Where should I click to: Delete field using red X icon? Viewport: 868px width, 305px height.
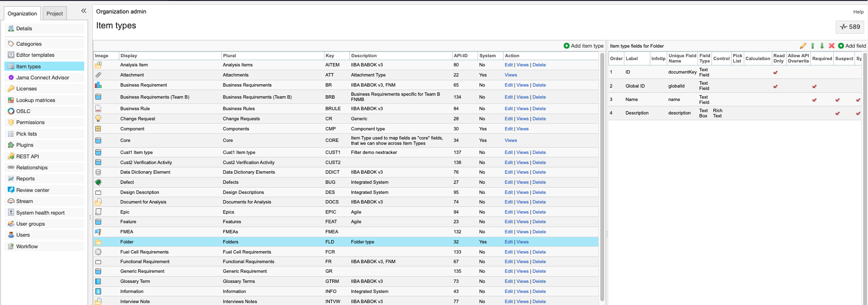click(831, 46)
